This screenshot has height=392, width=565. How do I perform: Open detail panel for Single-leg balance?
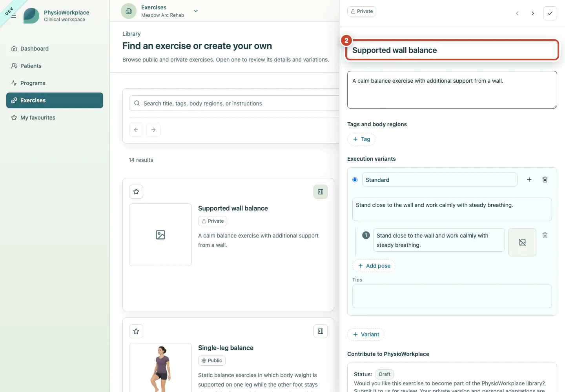coord(321,331)
